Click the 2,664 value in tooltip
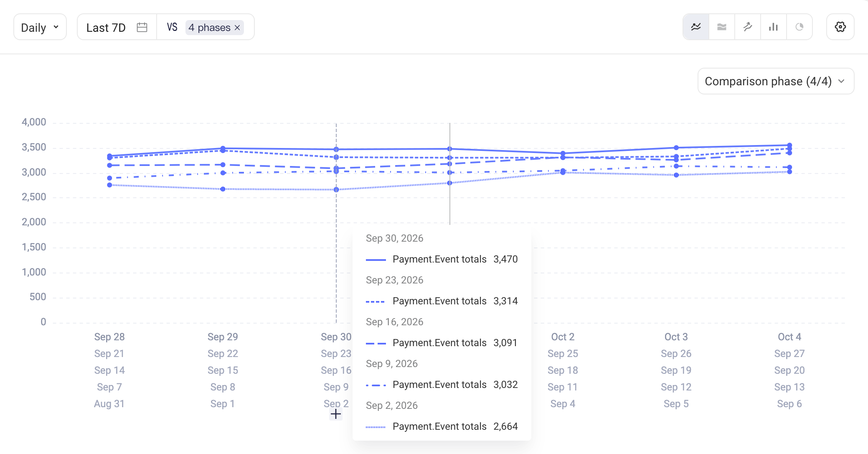This screenshot has height=454, width=868. (x=505, y=426)
